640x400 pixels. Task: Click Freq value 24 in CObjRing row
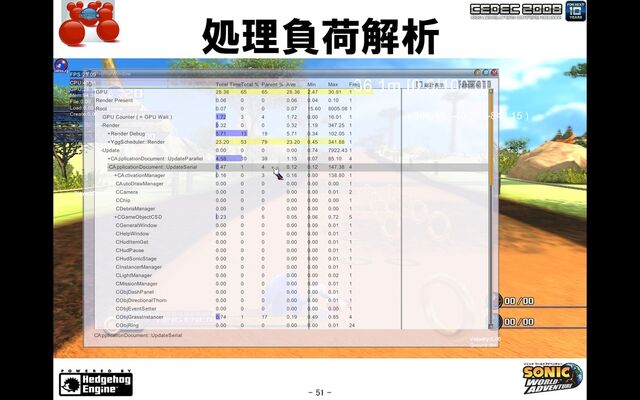[352, 325]
